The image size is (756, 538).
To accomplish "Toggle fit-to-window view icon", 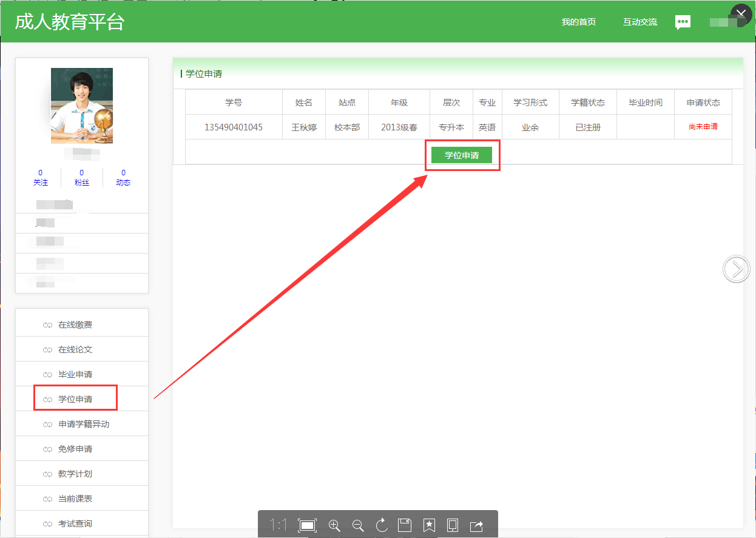I will tap(308, 525).
